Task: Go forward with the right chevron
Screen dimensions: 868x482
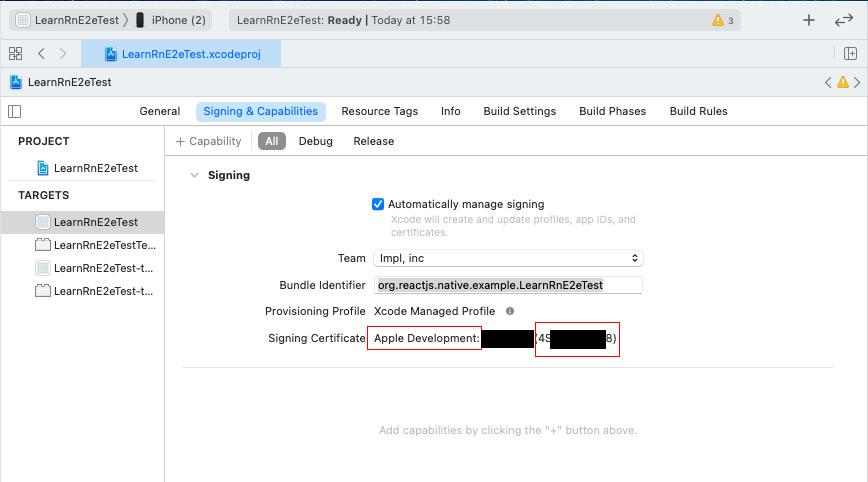Action: [63, 54]
